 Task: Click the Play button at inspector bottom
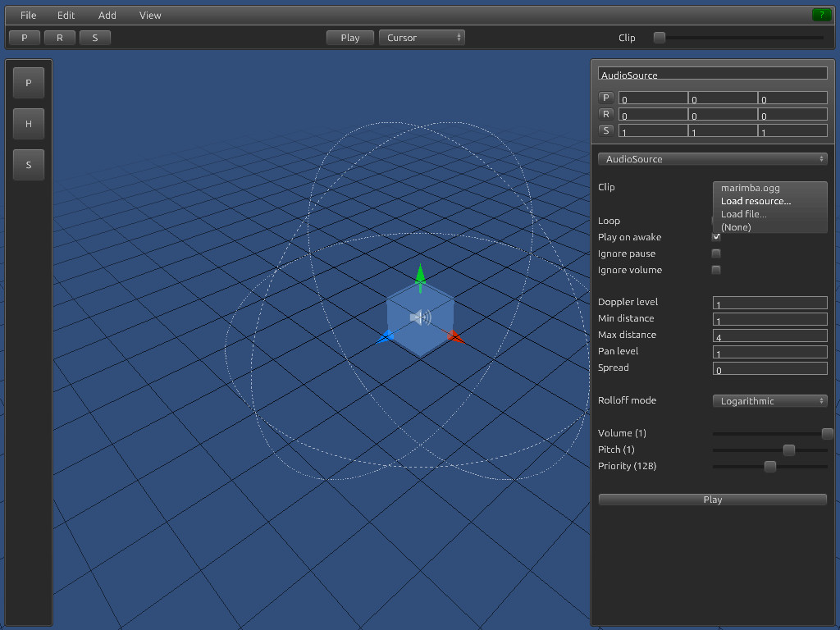[x=713, y=500]
